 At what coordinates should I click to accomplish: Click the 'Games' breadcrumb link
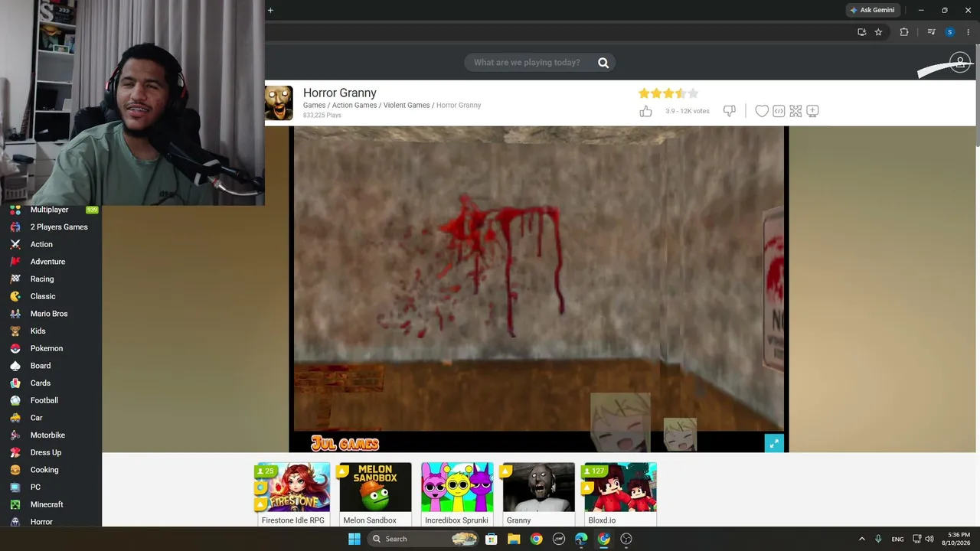point(314,106)
